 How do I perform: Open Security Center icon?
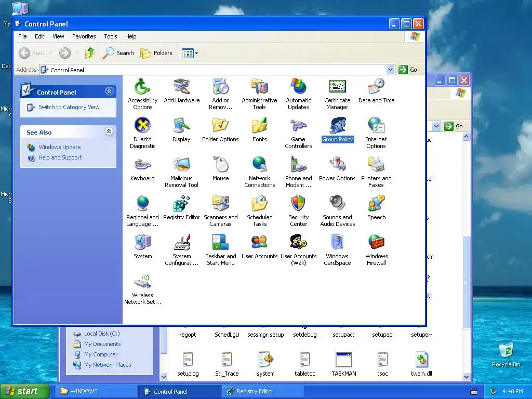point(298,211)
